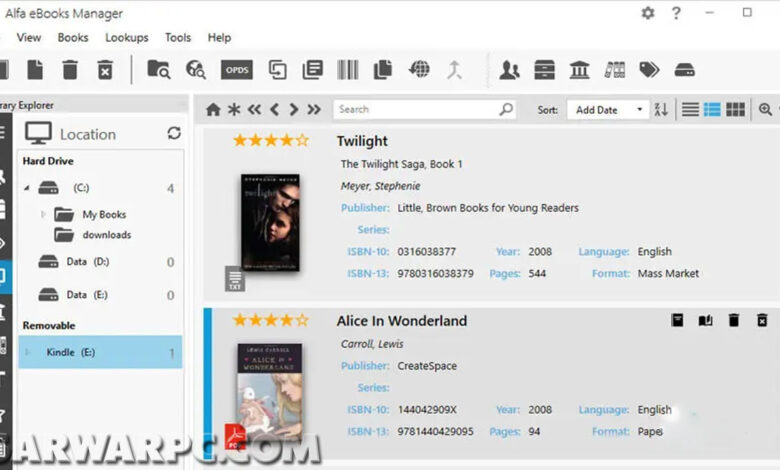The image size is (780, 470).
Task: Refresh the Location panel
Action: (174, 133)
